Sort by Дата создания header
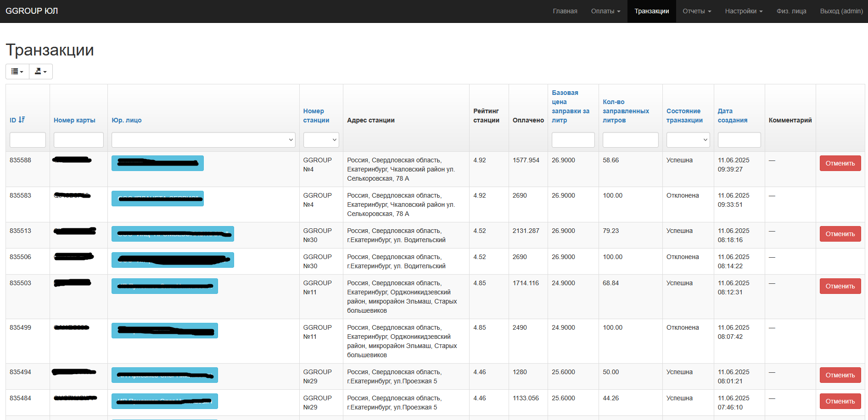Screen dimensions: 868x420 click(x=733, y=116)
